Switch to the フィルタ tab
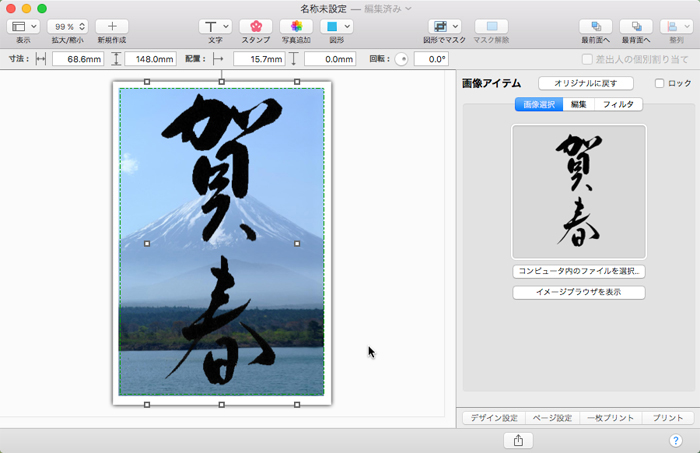The width and height of the screenshot is (700, 453). point(618,104)
